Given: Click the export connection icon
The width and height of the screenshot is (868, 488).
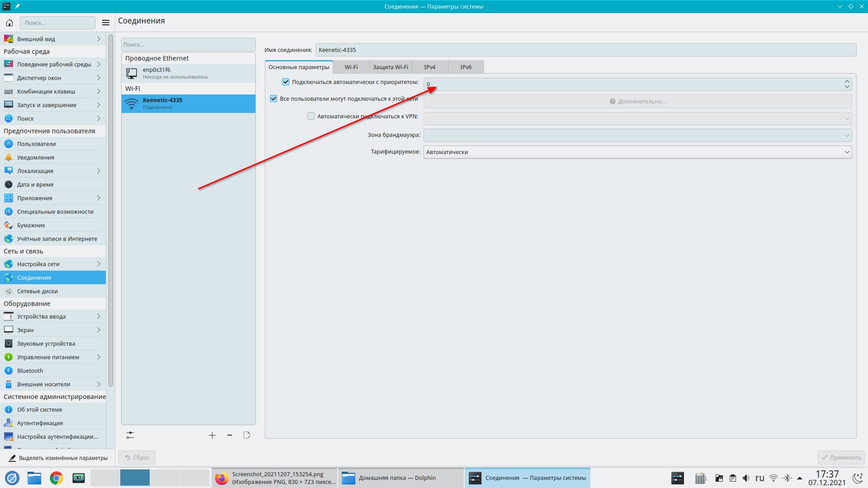Looking at the screenshot, I should (x=247, y=435).
